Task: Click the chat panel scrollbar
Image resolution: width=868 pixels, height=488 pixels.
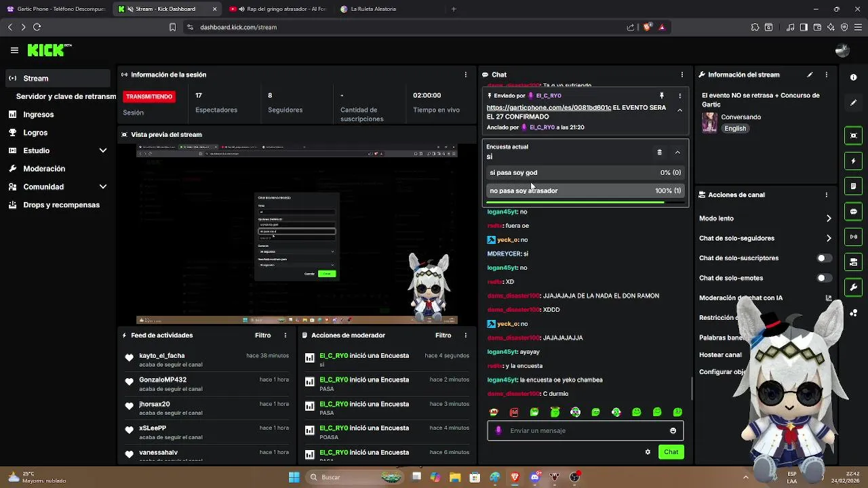Action: tap(691, 388)
